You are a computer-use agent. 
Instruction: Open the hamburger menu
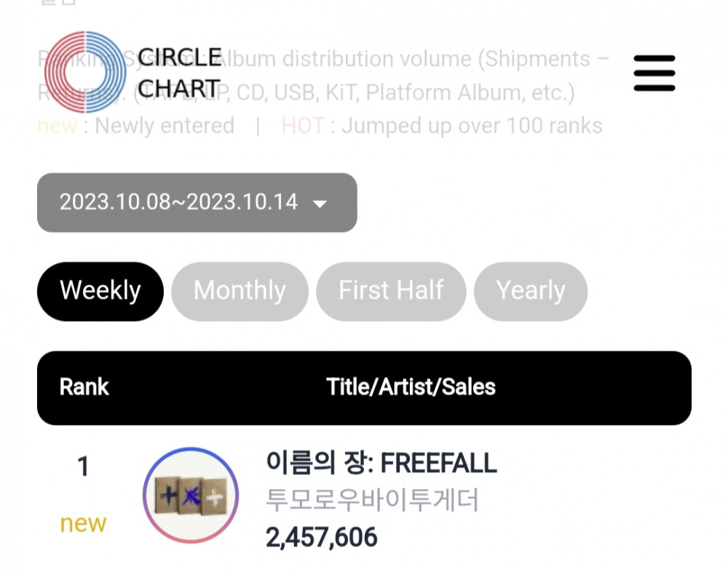(x=654, y=74)
